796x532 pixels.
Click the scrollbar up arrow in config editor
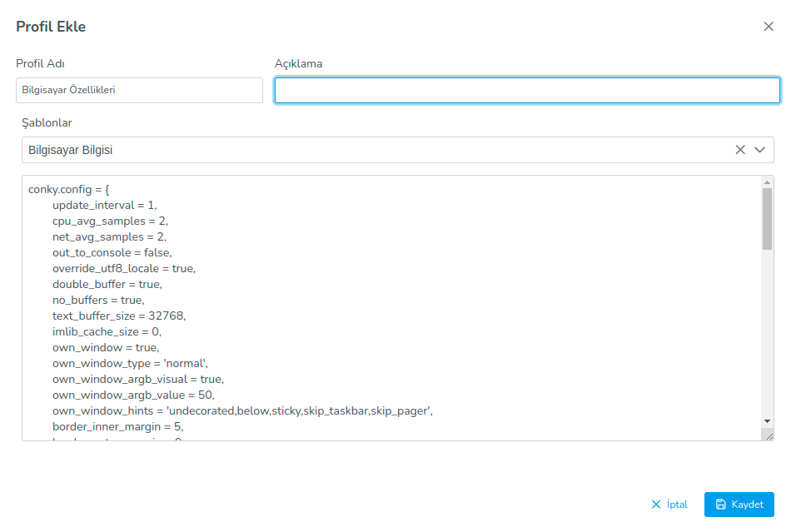(x=767, y=181)
